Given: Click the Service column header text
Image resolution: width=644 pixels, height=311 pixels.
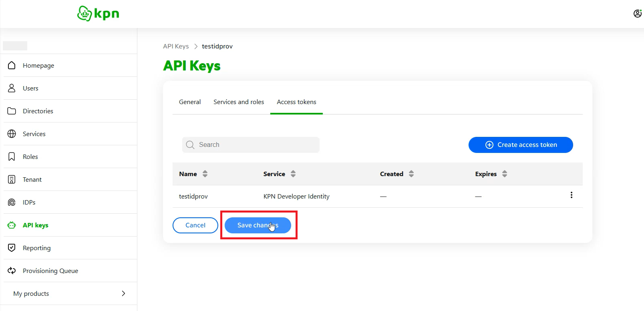Looking at the screenshot, I should coord(274,174).
